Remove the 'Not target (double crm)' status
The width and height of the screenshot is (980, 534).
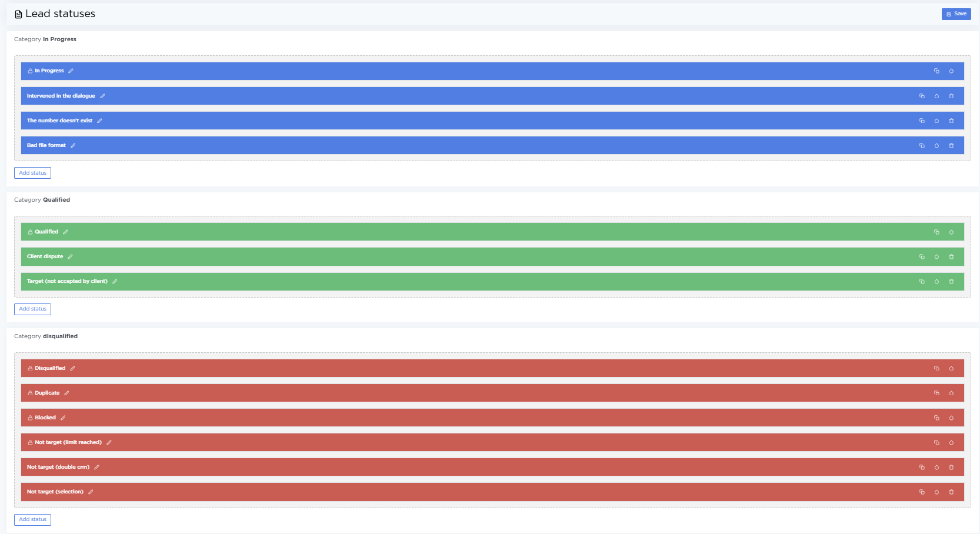[951, 468]
